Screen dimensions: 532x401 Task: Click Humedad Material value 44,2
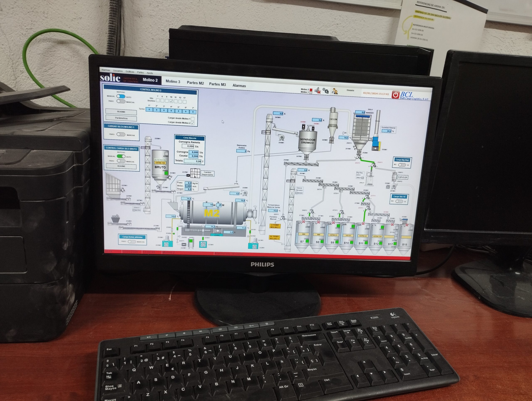(387, 131)
